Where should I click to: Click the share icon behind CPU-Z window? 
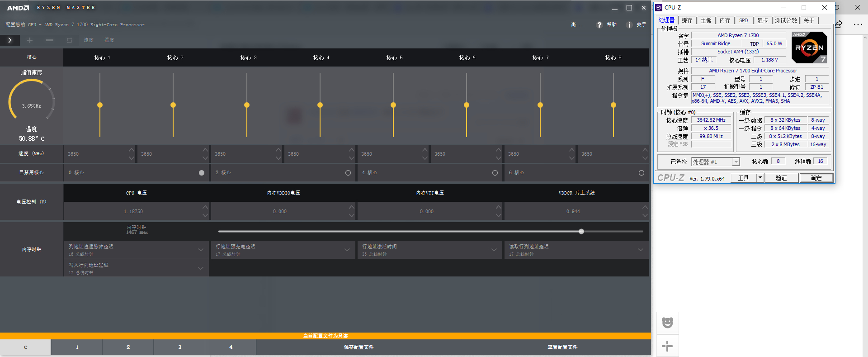point(839,24)
